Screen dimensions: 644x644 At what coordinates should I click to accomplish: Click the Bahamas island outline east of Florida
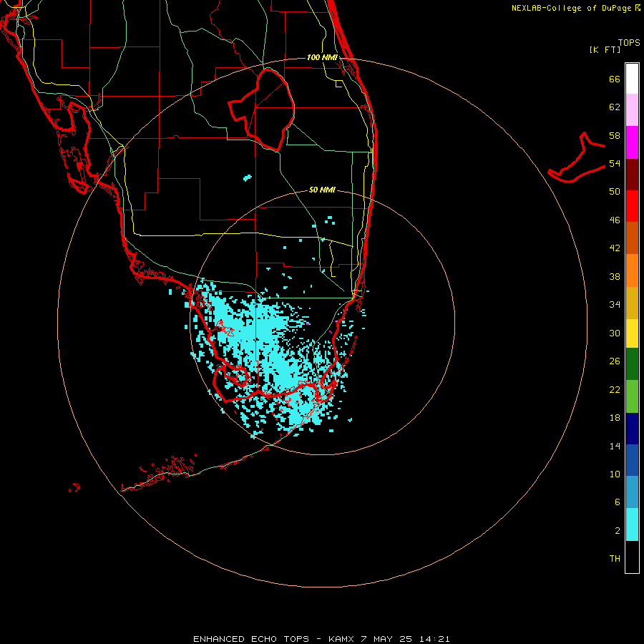(577, 157)
